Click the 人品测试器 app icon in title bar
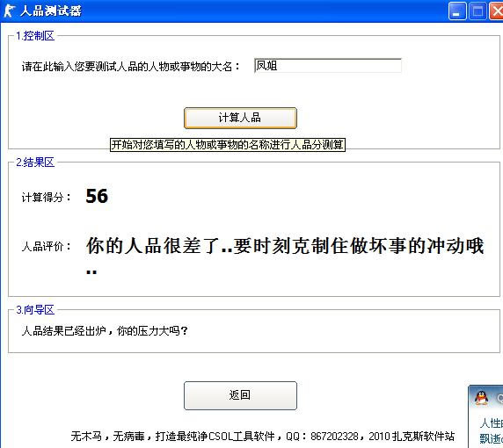503x448 pixels. pyautogui.click(x=9, y=11)
